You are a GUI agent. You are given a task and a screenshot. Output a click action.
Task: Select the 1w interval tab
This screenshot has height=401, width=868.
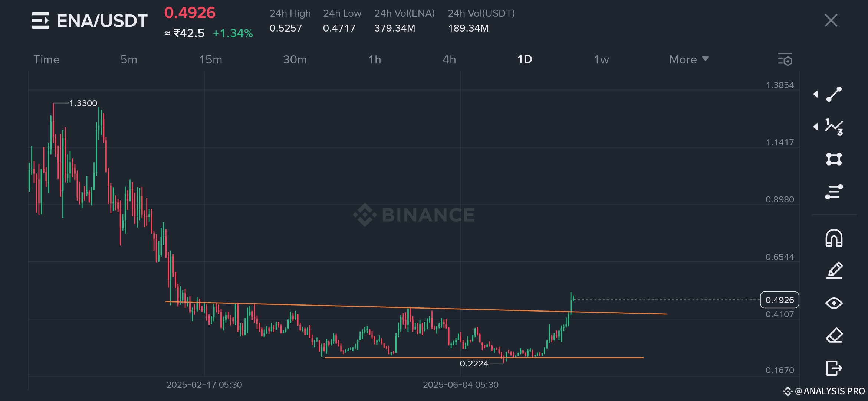pos(601,59)
